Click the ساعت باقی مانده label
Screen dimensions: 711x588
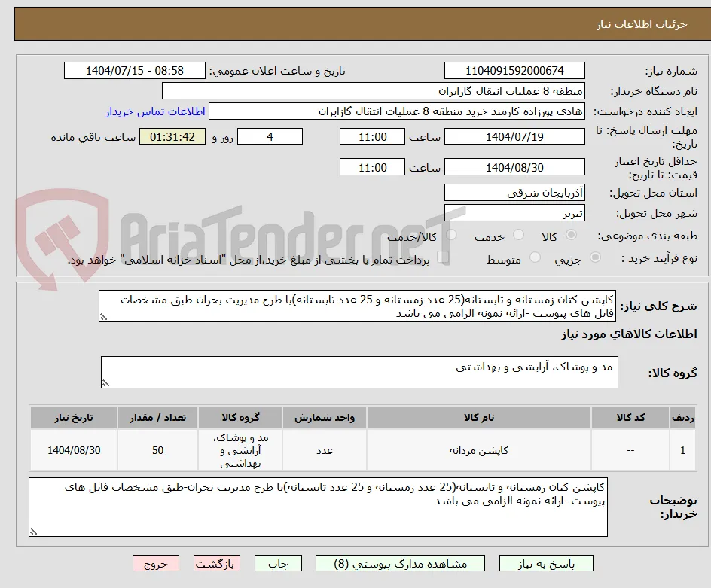tap(93, 137)
